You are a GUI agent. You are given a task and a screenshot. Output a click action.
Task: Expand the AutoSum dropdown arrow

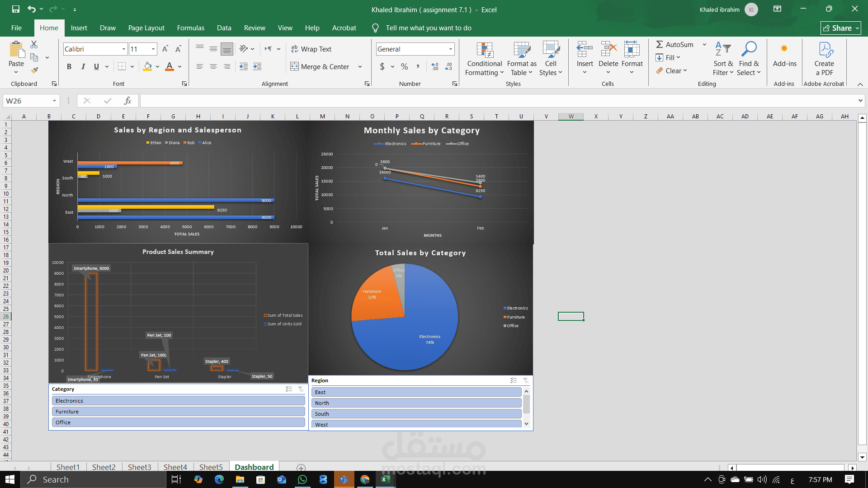point(704,44)
